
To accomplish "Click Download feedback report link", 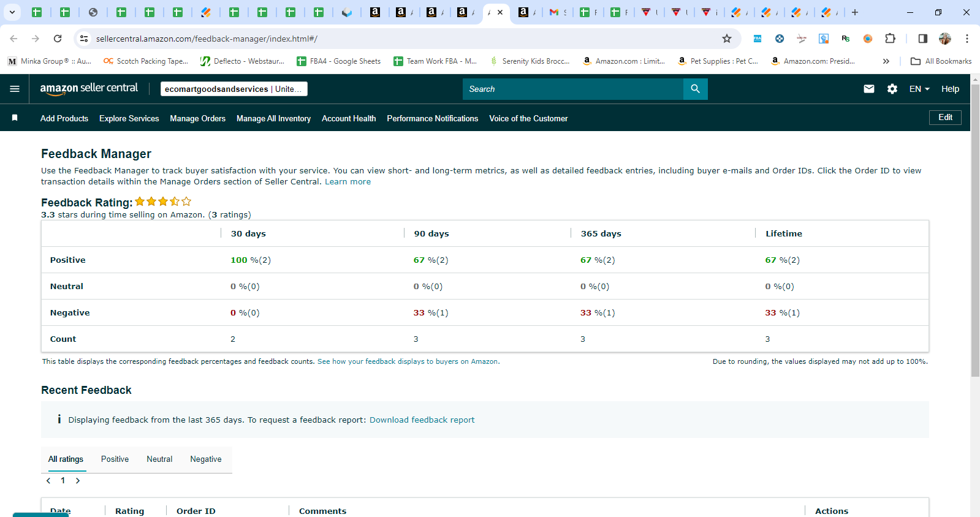I will 422,420.
